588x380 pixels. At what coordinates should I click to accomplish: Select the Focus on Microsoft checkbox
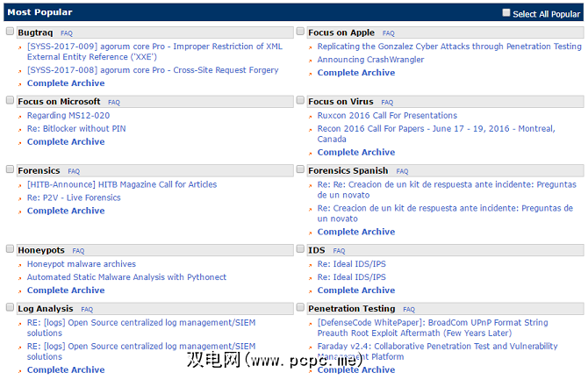11,100
